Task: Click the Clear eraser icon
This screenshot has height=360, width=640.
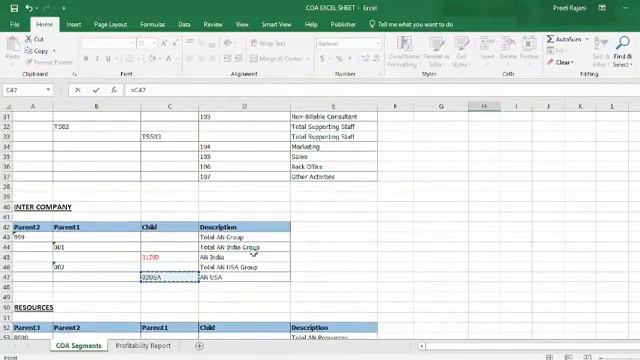Action: pos(550,62)
